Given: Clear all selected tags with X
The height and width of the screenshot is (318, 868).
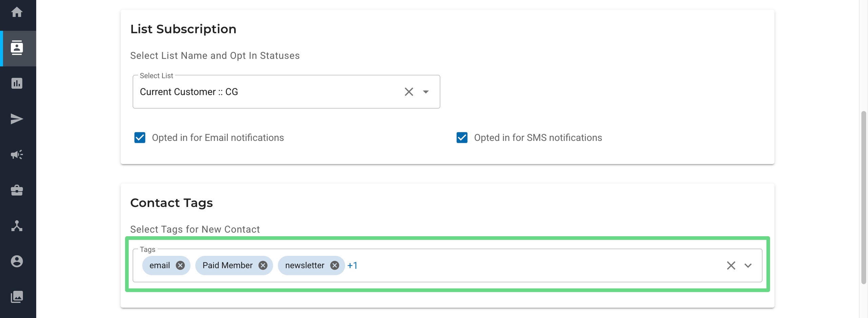Looking at the screenshot, I should point(731,265).
